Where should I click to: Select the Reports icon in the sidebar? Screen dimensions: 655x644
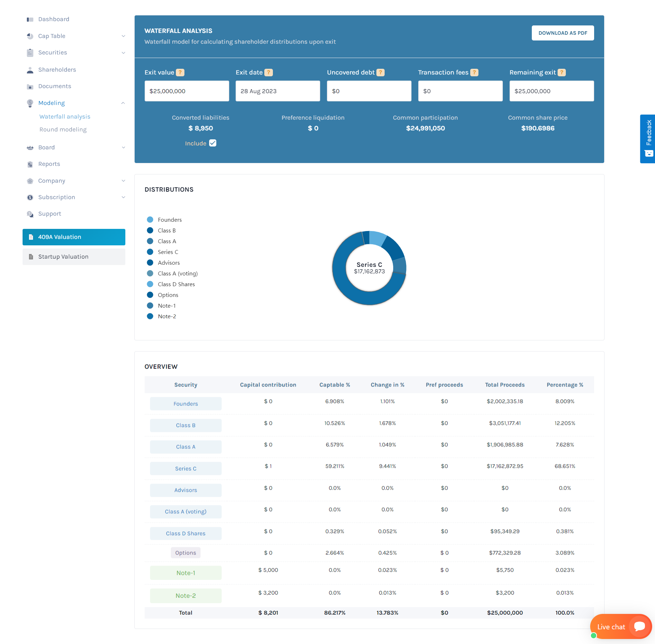[29, 164]
